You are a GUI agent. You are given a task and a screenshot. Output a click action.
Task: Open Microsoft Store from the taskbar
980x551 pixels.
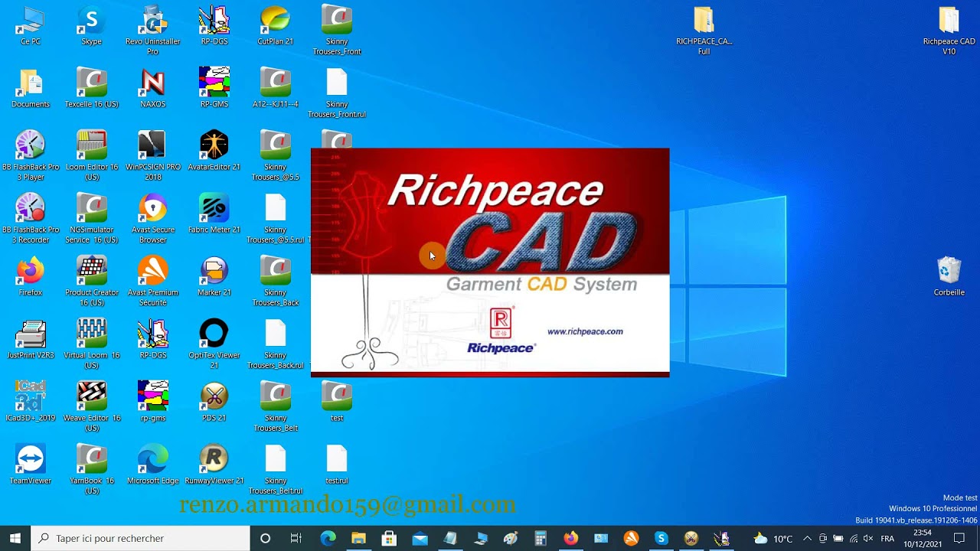(389, 538)
